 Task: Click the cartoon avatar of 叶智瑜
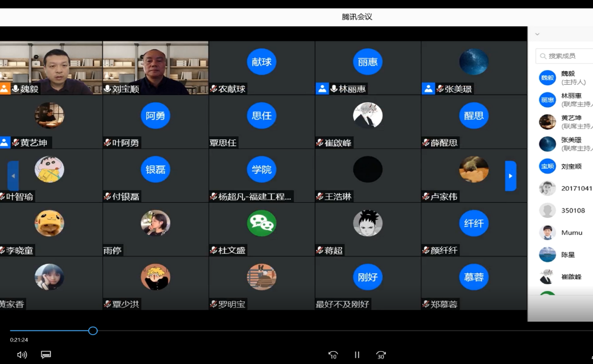pos(49,169)
